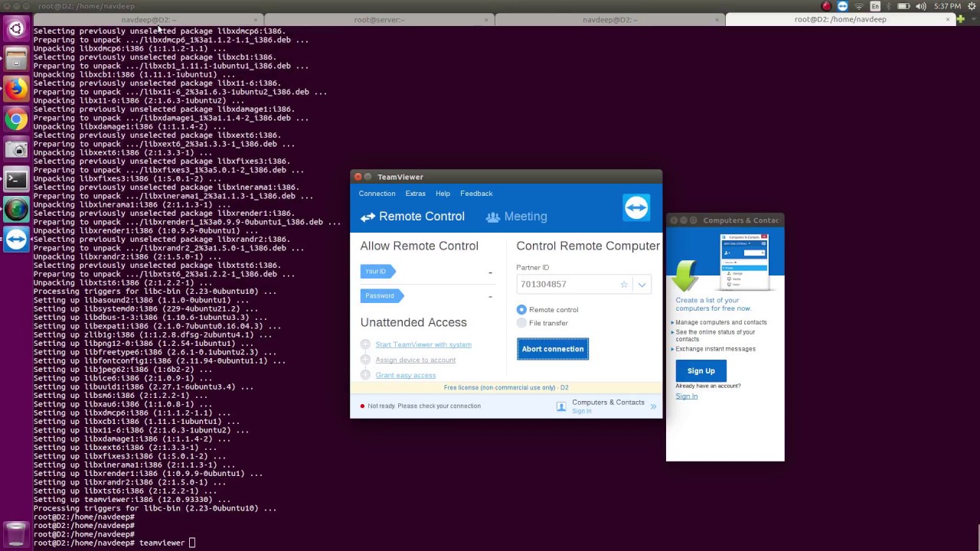This screenshot has height=551, width=980.
Task: Click the Sign Up button
Action: (701, 371)
